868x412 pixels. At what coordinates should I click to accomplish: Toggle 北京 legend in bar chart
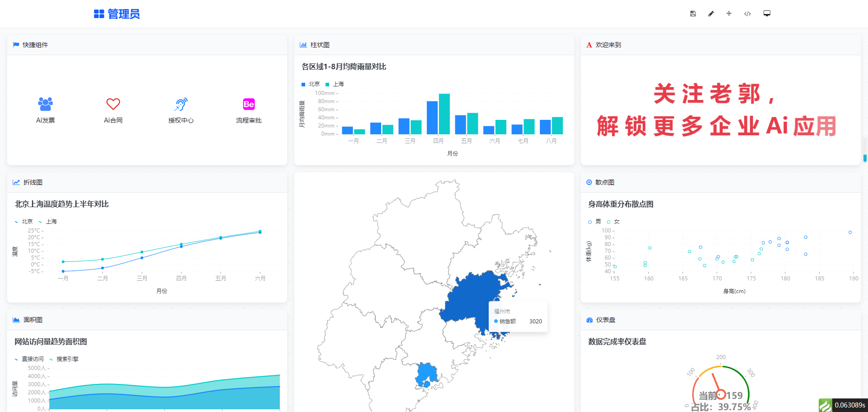tap(311, 84)
